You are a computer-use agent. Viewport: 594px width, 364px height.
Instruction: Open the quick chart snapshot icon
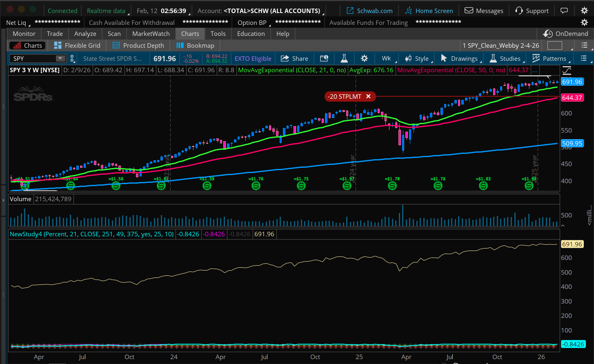coord(324,58)
